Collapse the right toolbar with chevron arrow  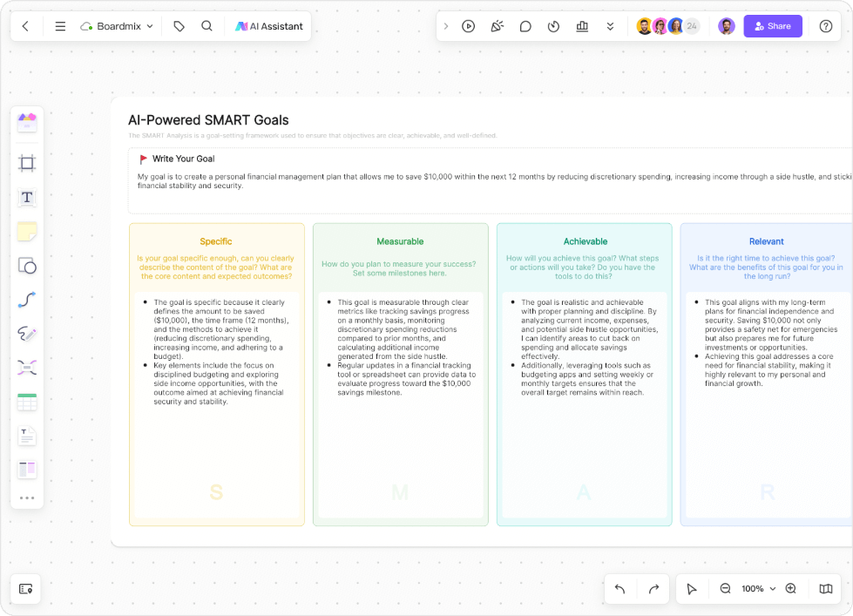tap(446, 26)
